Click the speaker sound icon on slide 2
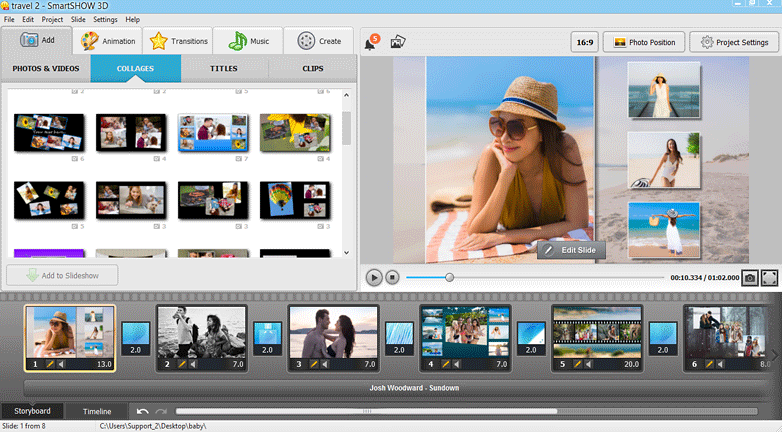Viewport: 782px width, 432px height. [191, 364]
